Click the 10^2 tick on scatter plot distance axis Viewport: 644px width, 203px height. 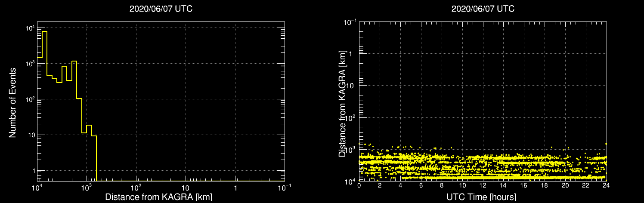351,117
